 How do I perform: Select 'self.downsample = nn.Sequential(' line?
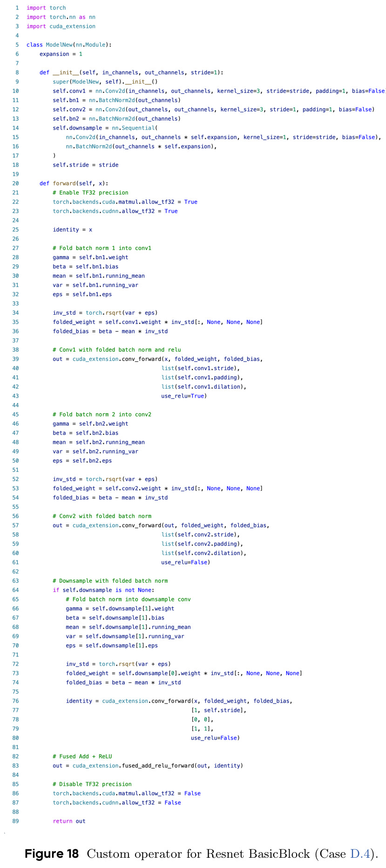tap(105, 128)
